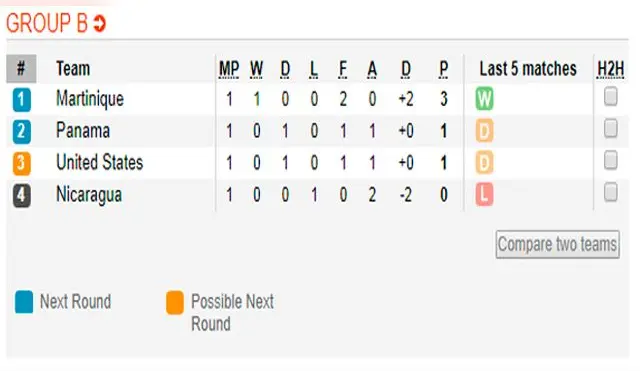Click the blue rank 2 badge
640x371 pixels.
click(x=22, y=132)
